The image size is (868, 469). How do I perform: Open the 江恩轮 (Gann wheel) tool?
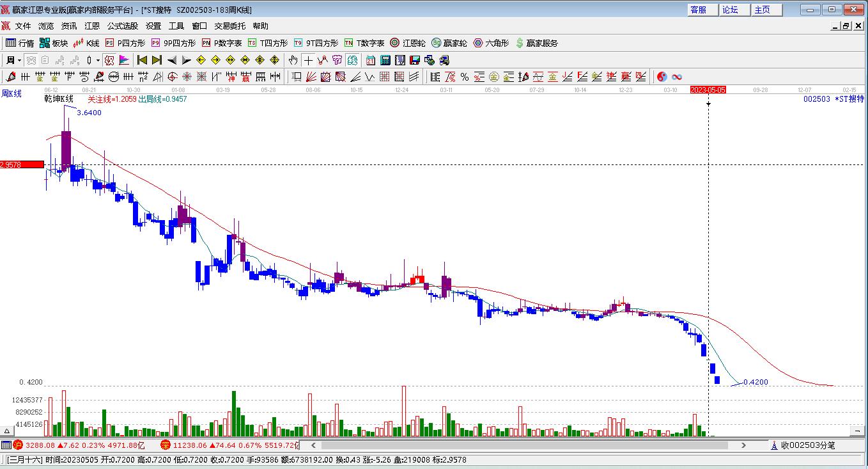pos(408,43)
